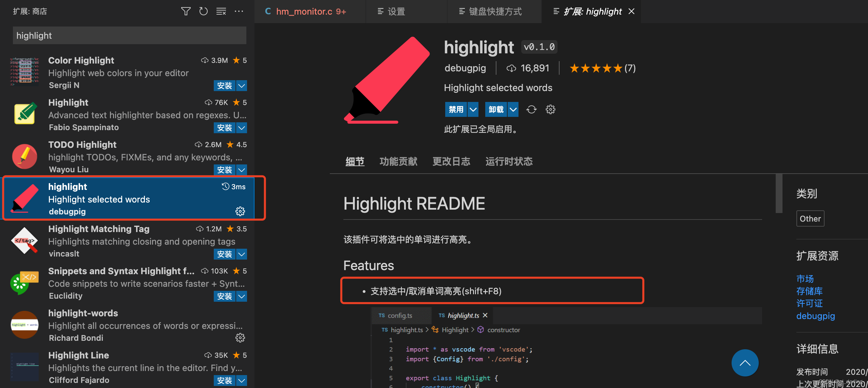Install Highlight Line by Clifford Fajardo
The height and width of the screenshot is (388, 868).
click(225, 381)
